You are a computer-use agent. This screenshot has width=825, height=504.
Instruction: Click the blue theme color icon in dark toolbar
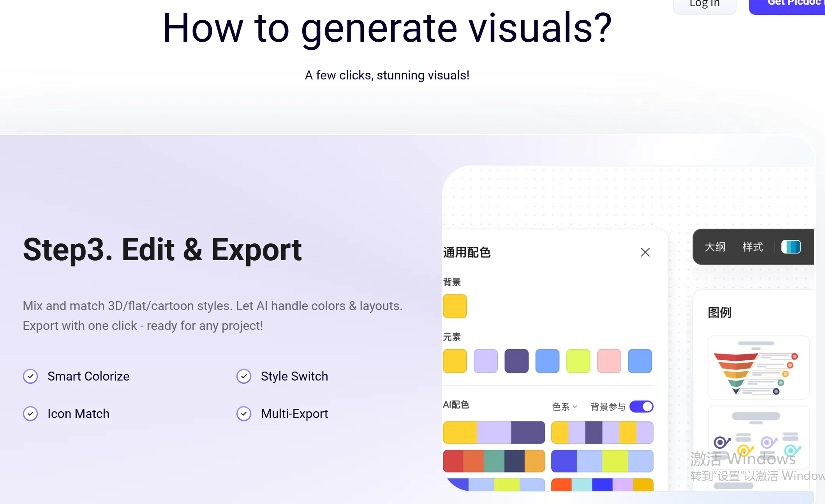coord(791,247)
